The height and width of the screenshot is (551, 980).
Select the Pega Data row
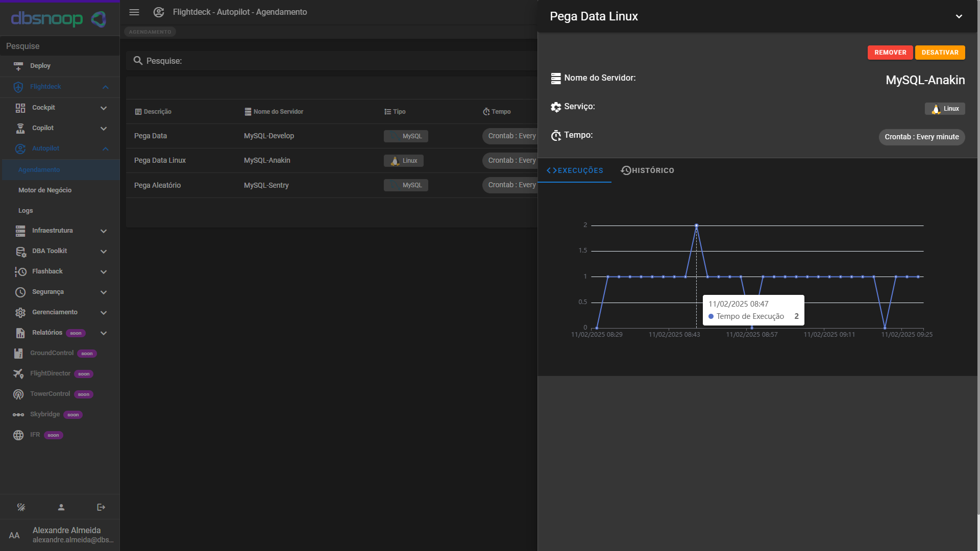pyautogui.click(x=332, y=136)
